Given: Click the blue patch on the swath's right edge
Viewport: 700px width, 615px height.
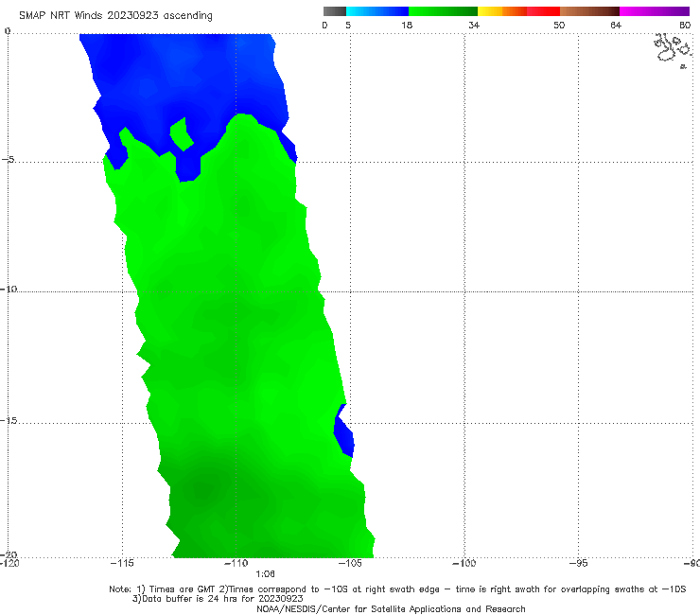Looking at the screenshot, I should coord(343,430).
